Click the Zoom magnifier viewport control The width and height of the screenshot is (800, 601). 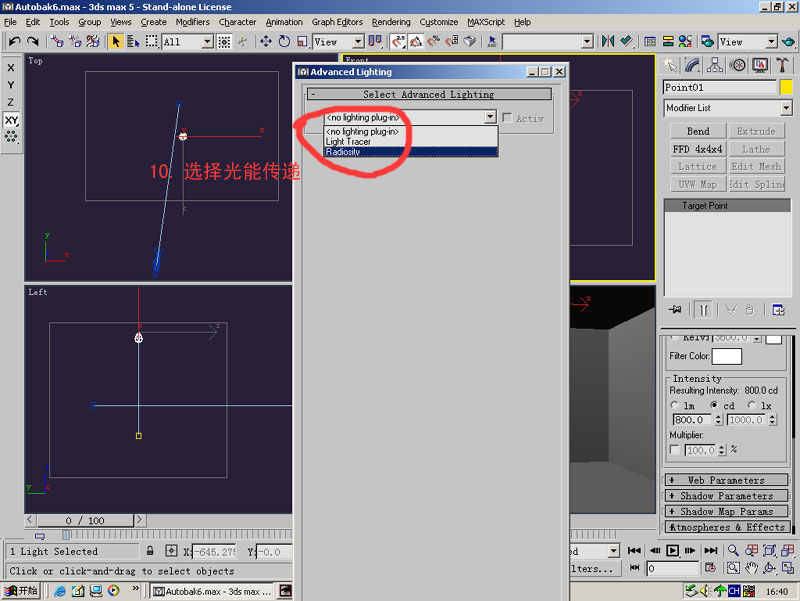[x=733, y=550]
